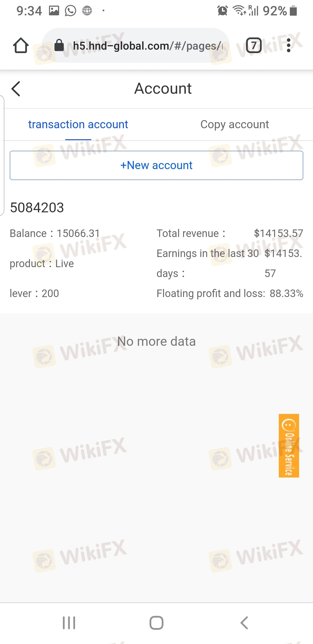Tap Android back navigation button
This screenshot has height=644, width=313.
[244, 623]
